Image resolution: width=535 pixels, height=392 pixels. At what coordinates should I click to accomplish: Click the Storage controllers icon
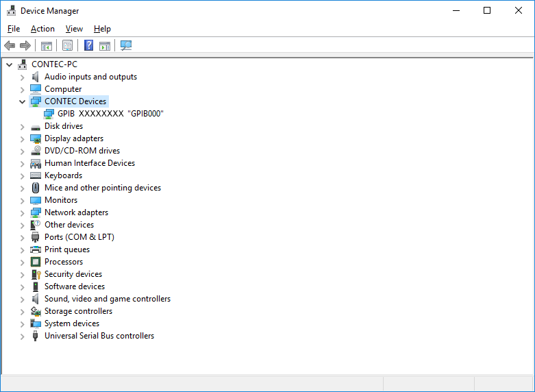36,311
